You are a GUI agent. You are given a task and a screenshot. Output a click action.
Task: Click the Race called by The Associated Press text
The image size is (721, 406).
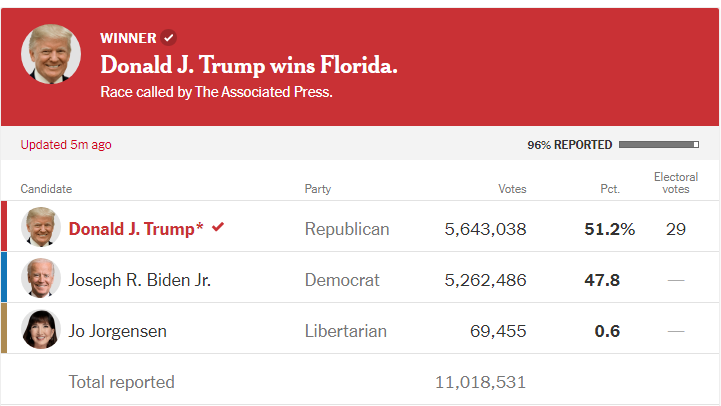(x=216, y=92)
